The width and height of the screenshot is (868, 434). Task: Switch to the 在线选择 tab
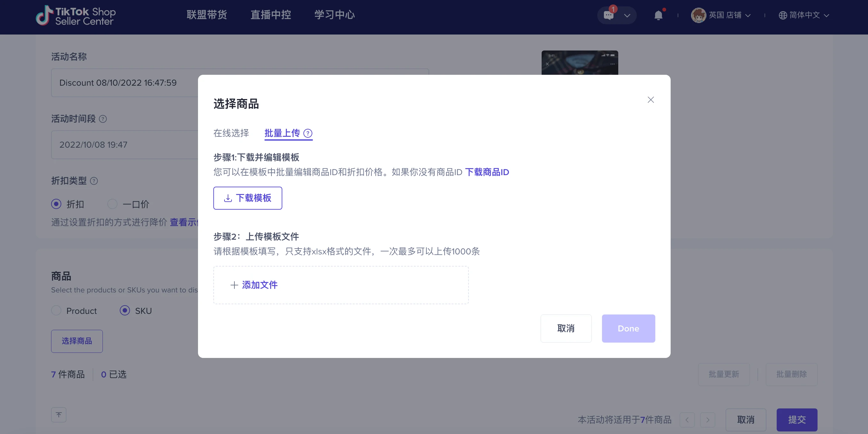click(x=231, y=133)
